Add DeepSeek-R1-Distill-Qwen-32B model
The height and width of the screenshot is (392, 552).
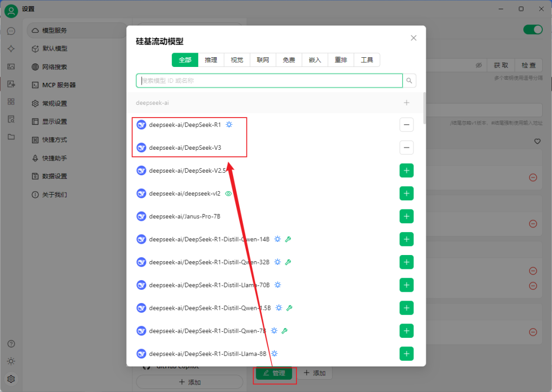point(407,262)
